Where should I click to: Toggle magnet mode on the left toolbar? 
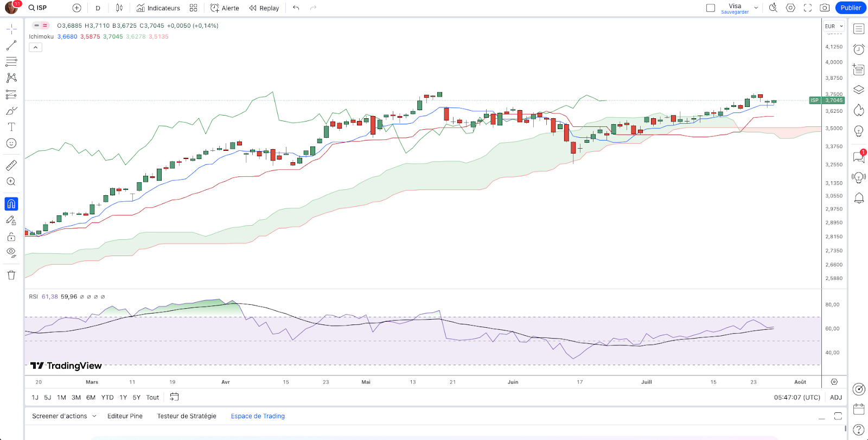[x=11, y=204]
